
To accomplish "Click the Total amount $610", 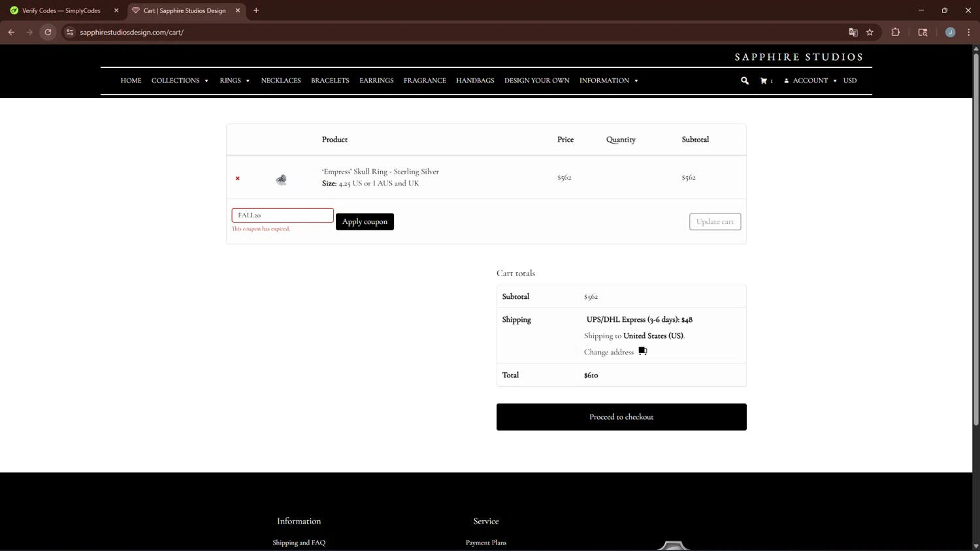I will tap(591, 375).
